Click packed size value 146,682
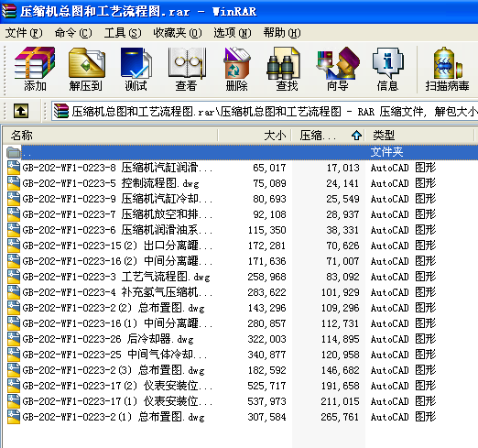 point(340,370)
